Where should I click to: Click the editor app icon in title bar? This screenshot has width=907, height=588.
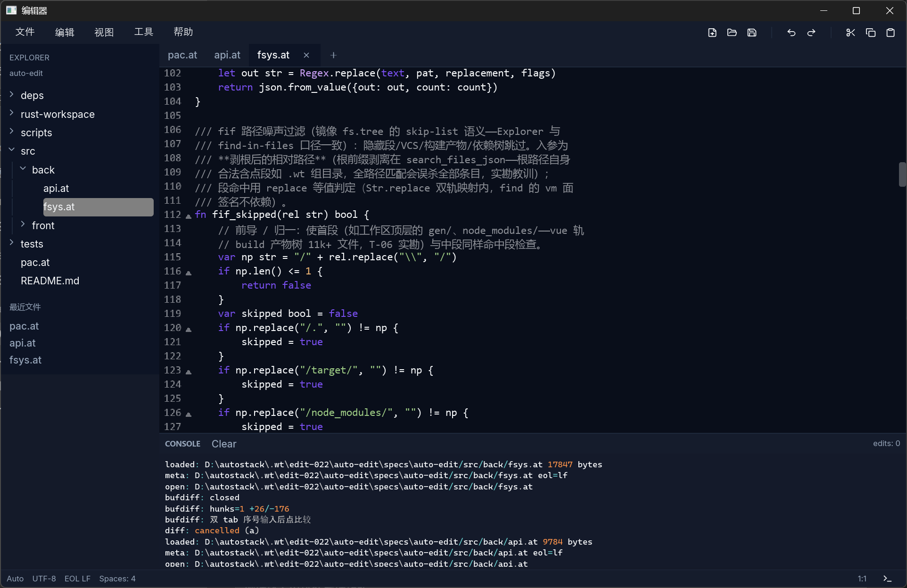pos(11,10)
